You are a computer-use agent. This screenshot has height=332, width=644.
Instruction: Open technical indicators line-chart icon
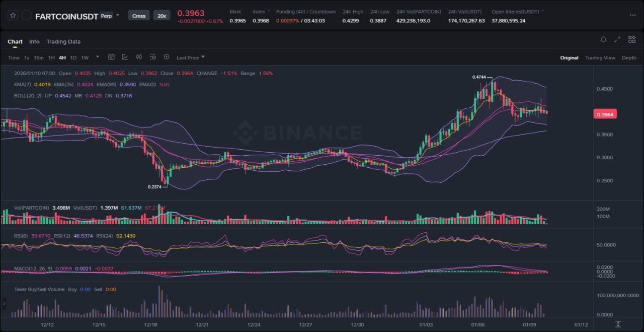click(x=125, y=57)
